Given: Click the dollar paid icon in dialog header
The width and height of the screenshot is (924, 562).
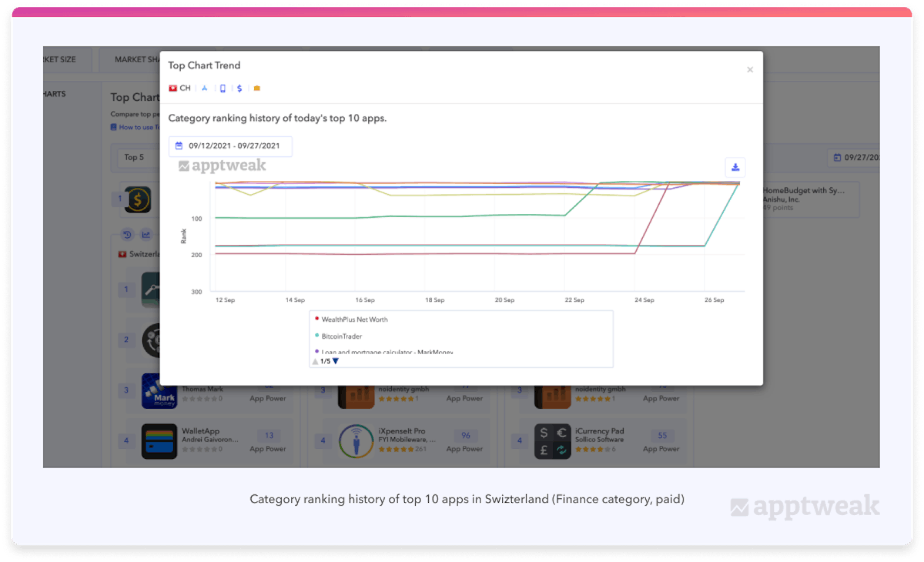Looking at the screenshot, I should pos(239,89).
